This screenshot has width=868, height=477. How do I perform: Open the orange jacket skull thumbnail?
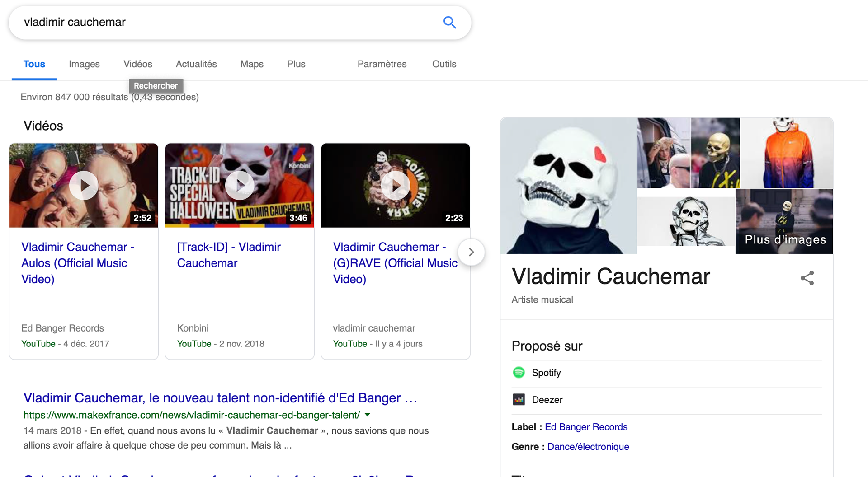click(787, 153)
